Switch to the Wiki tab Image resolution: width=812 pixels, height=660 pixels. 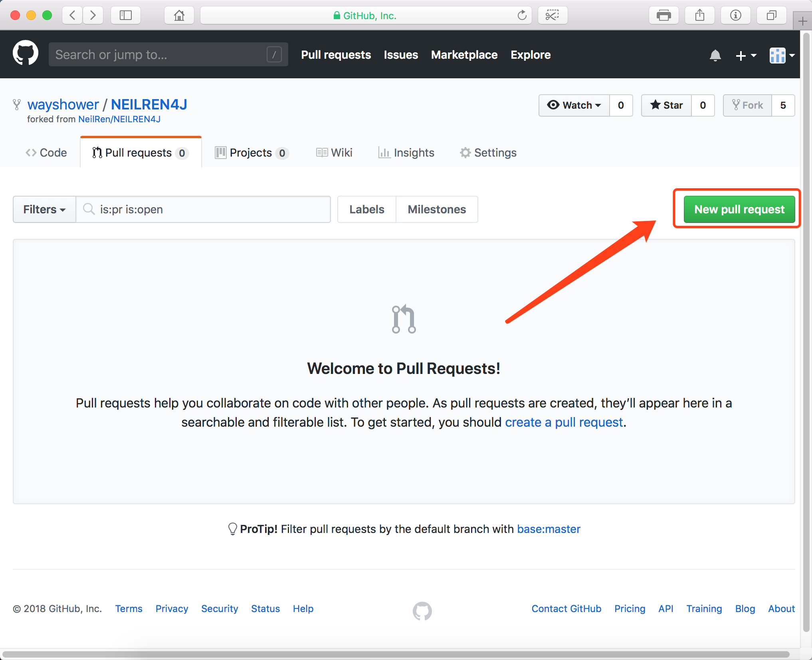pyautogui.click(x=335, y=153)
